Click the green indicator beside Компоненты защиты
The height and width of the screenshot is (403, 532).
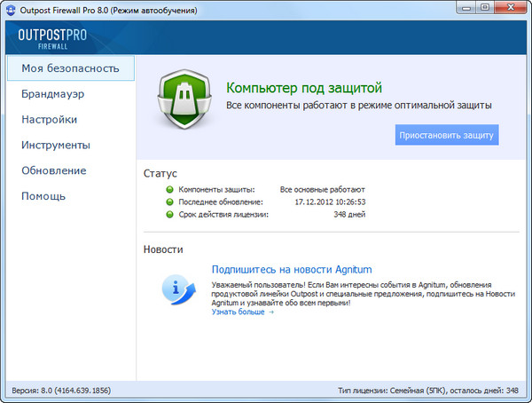tap(169, 189)
